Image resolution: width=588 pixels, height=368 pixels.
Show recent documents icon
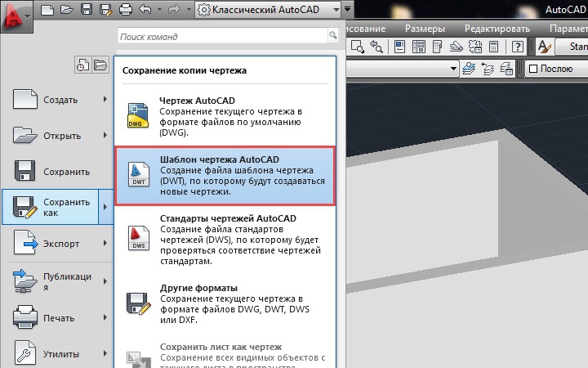tap(82, 65)
